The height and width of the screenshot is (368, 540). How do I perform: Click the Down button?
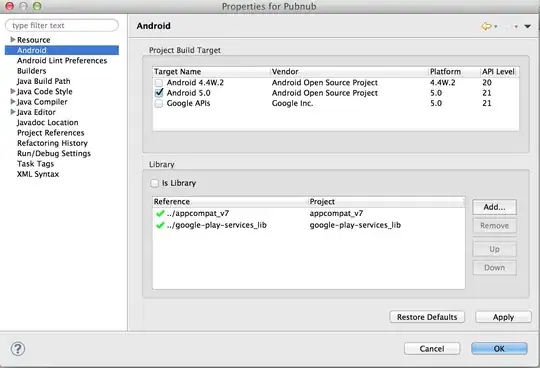pos(495,268)
